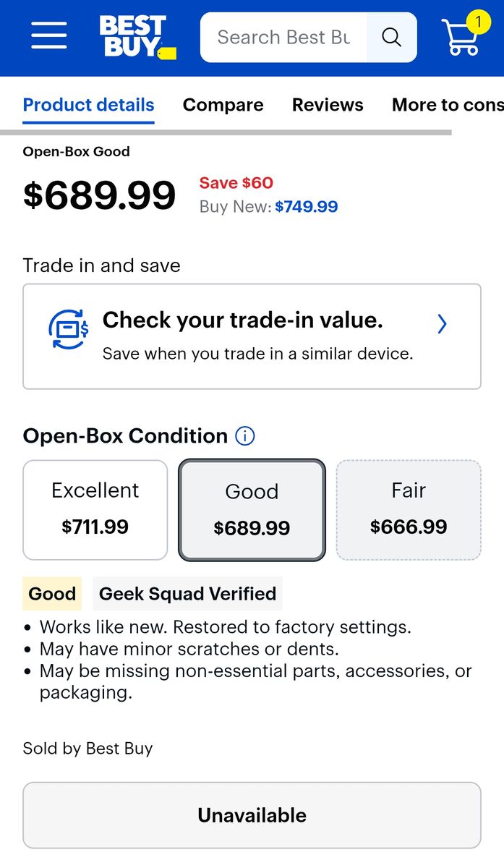Open Check your trade-in value card

(252, 336)
